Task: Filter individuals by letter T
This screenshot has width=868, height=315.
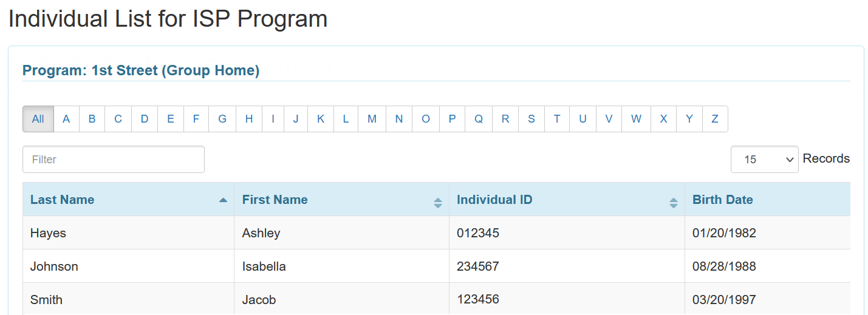Action: coord(557,119)
